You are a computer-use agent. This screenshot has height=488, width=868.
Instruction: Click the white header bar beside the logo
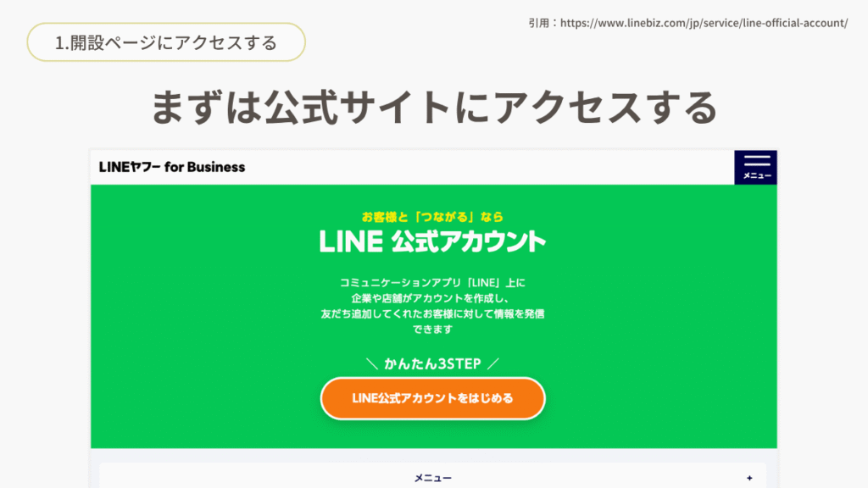coord(489,167)
